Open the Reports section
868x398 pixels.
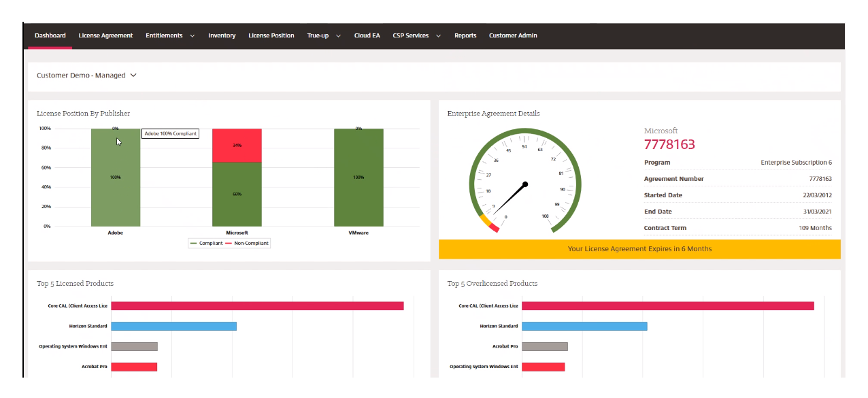[465, 35]
